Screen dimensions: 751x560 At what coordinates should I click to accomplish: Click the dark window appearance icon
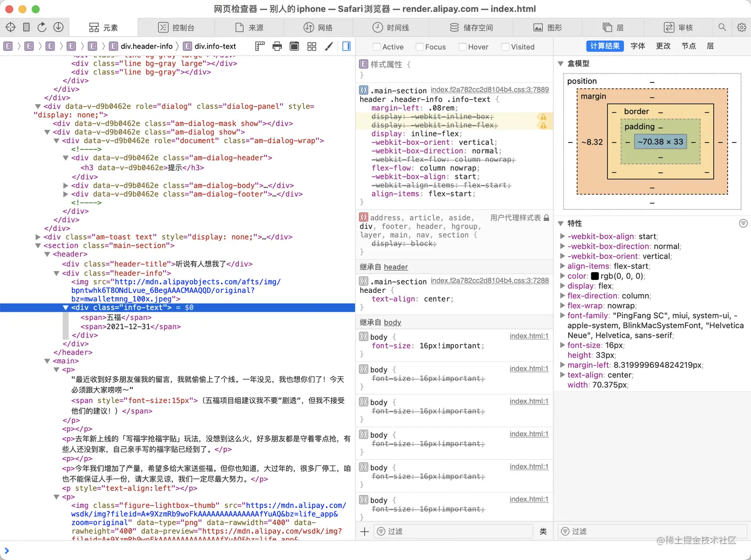[x=295, y=46]
